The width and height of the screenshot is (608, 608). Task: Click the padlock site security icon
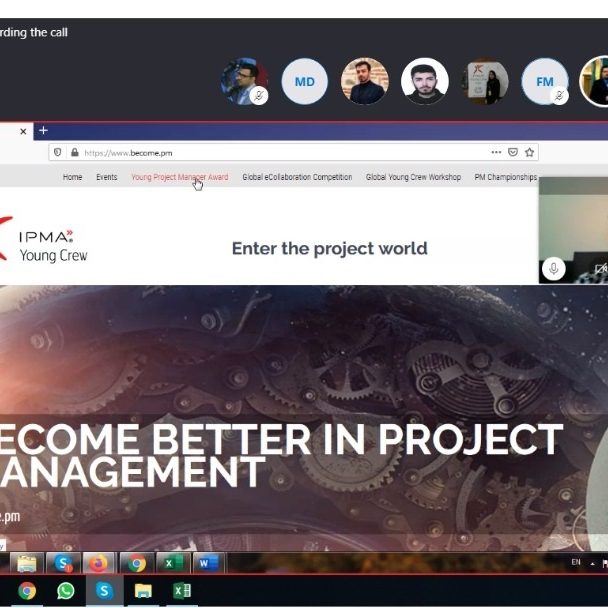(75, 152)
